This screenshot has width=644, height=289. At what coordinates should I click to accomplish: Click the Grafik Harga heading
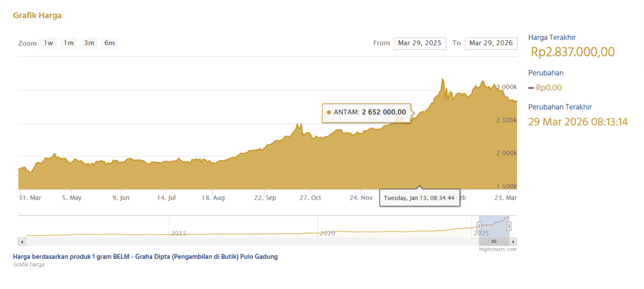click(x=37, y=15)
